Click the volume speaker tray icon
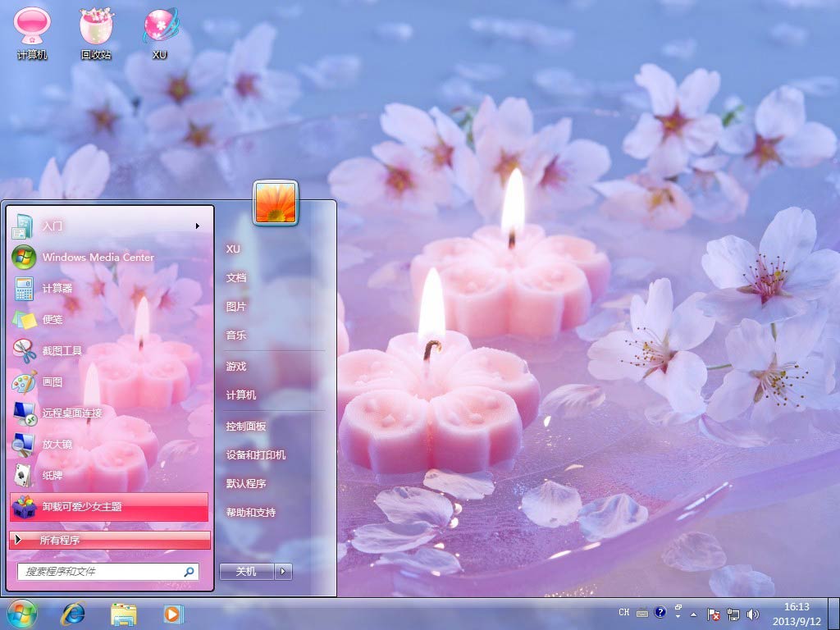This screenshot has height=630, width=840. [x=753, y=614]
